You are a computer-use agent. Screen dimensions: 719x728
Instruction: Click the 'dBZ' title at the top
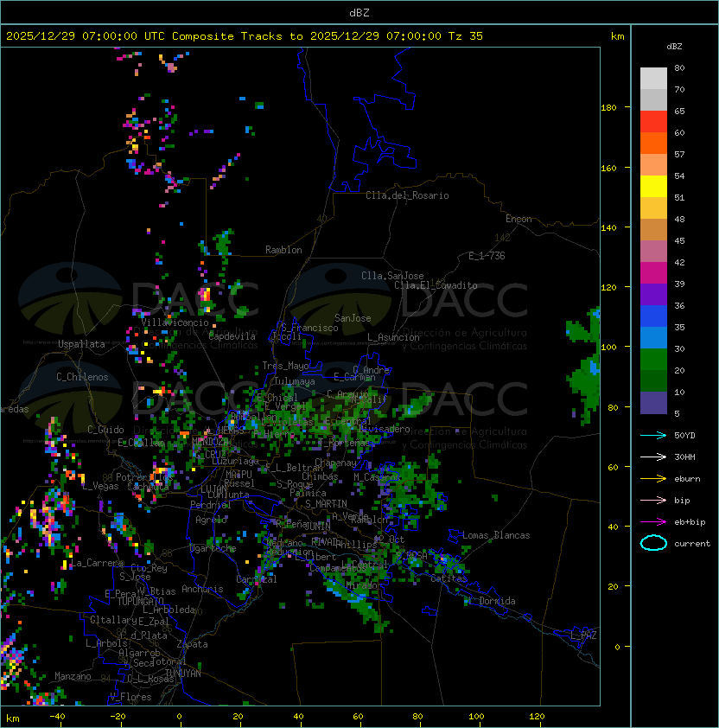(359, 13)
